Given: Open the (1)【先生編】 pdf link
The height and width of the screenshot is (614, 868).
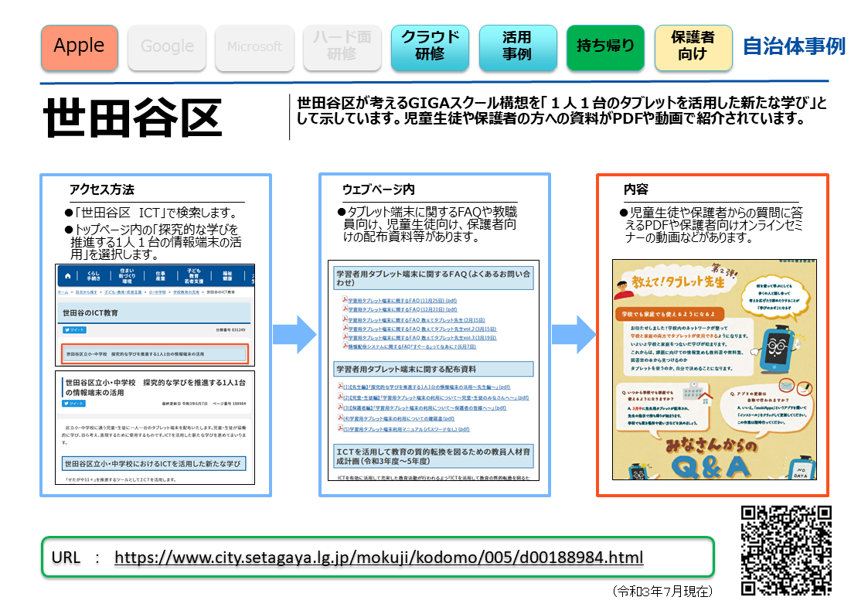Looking at the screenshot, I should (x=427, y=387).
